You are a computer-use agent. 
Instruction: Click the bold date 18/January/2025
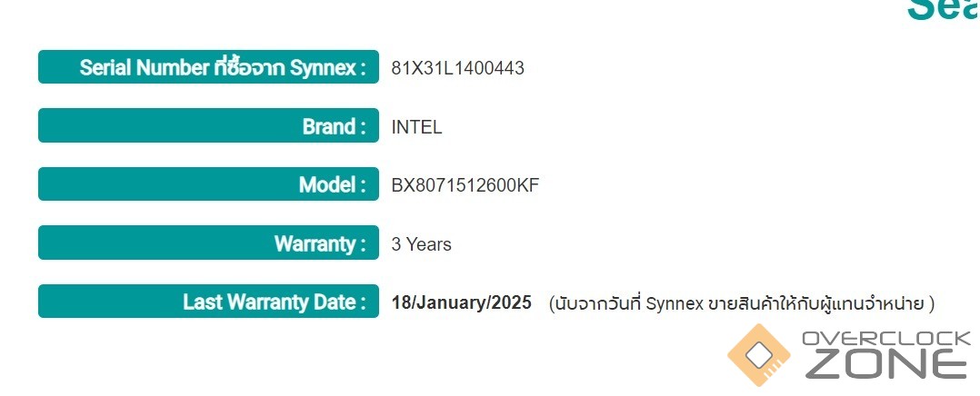461,302
